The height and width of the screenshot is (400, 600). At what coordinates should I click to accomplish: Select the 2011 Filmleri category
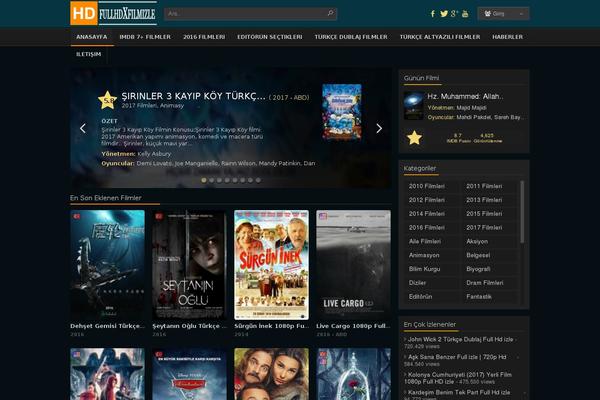(484, 186)
